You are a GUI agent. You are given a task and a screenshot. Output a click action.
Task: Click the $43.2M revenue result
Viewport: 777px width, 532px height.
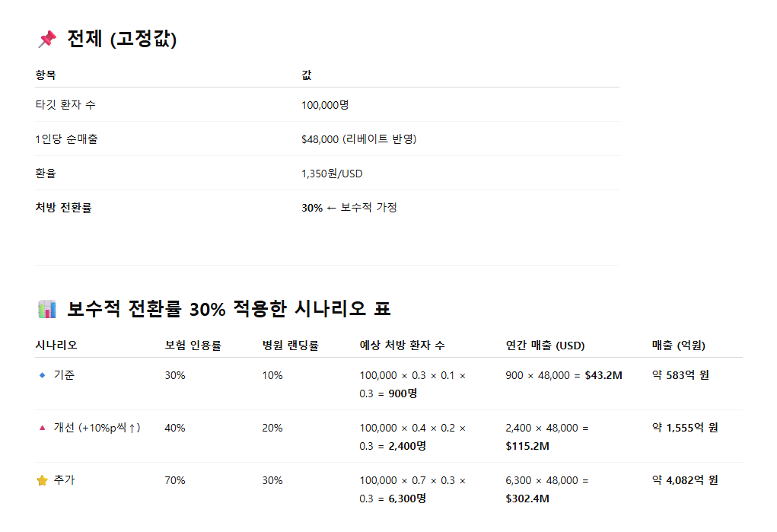pos(603,375)
